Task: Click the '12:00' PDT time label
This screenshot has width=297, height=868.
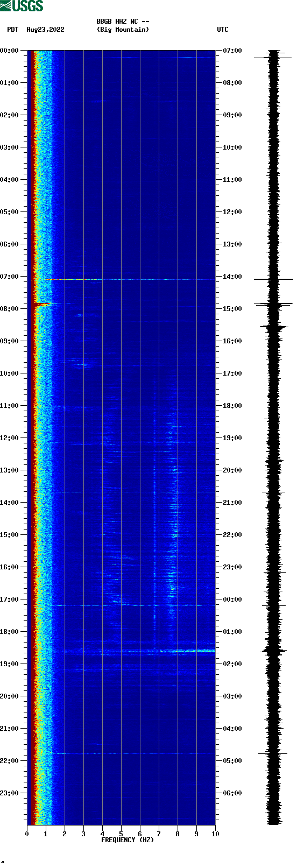Action: (9, 438)
